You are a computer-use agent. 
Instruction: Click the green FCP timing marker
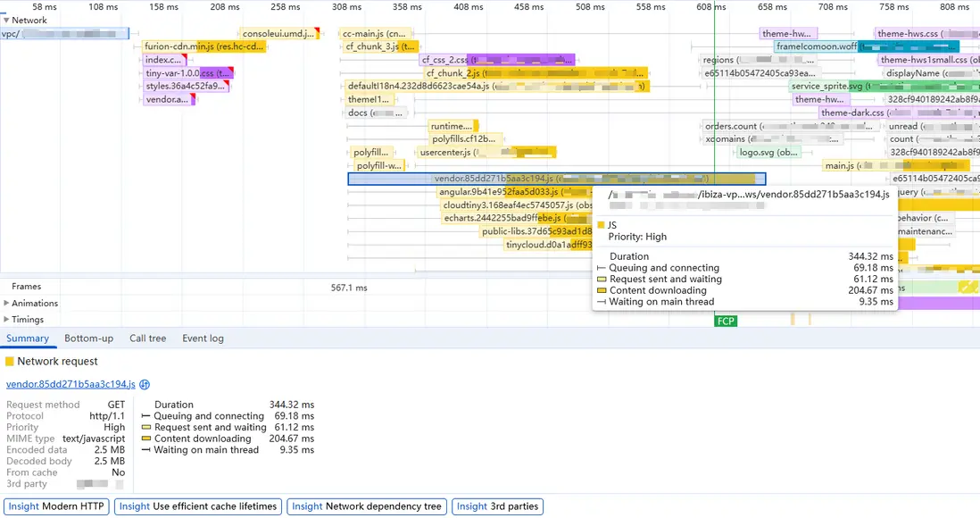726,321
